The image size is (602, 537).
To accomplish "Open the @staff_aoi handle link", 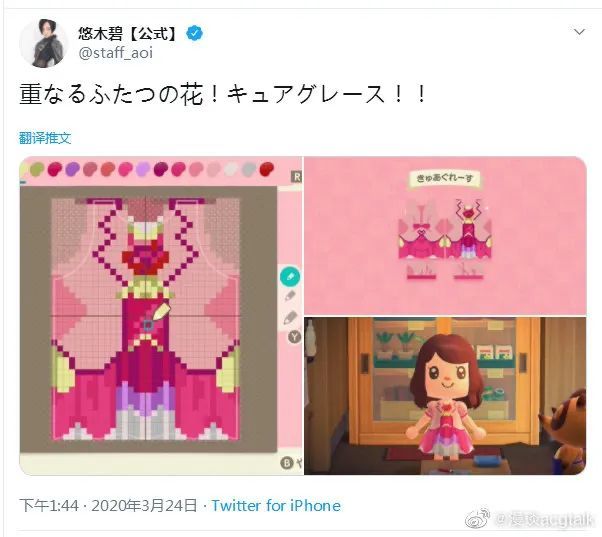I will tap(116, 53).
